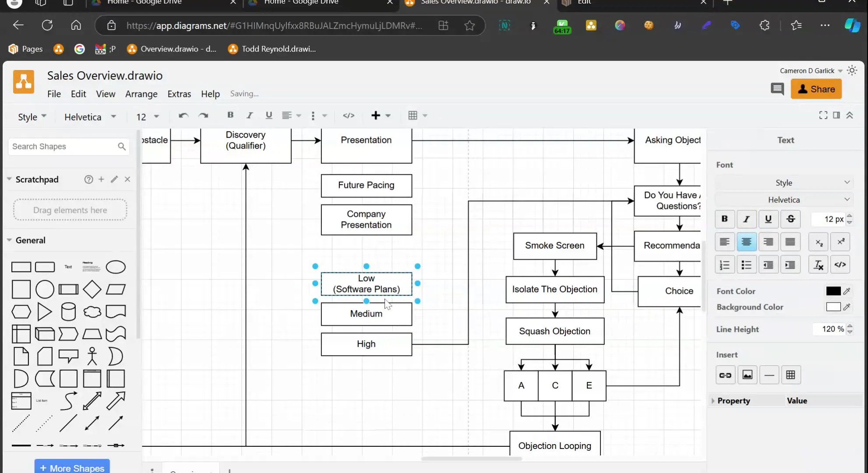This screenshot has height=473, width=868.
Task: Click the orange Share button
Action: click(816, 89)
